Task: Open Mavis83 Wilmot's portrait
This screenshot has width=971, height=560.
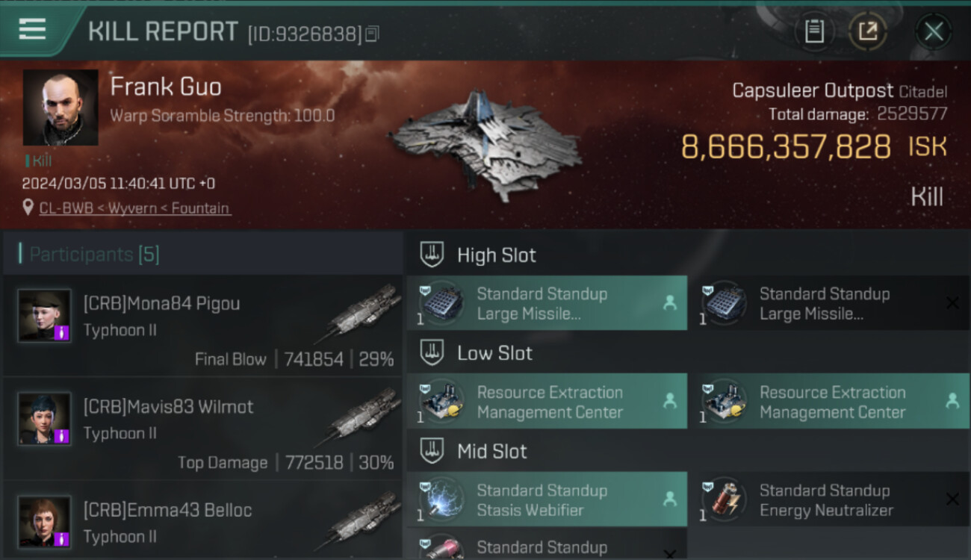Action: click(45, 419)
